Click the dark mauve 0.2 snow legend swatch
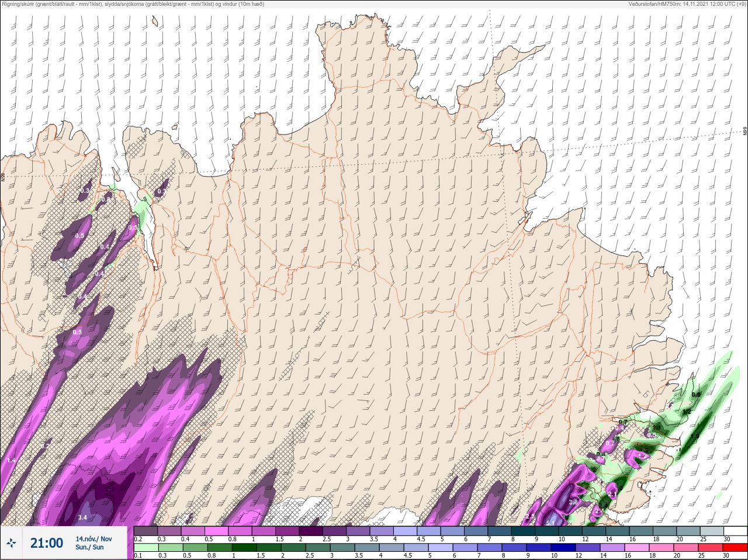 [x=146, y=531]
